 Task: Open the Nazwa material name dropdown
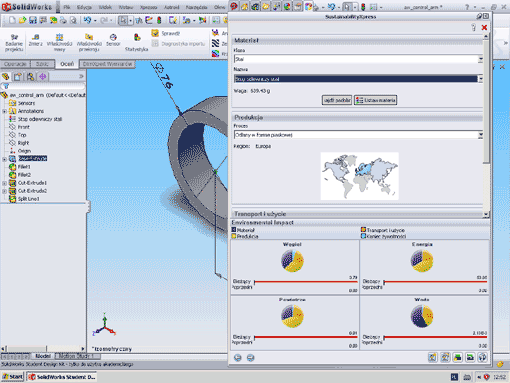tap(480, 79)
